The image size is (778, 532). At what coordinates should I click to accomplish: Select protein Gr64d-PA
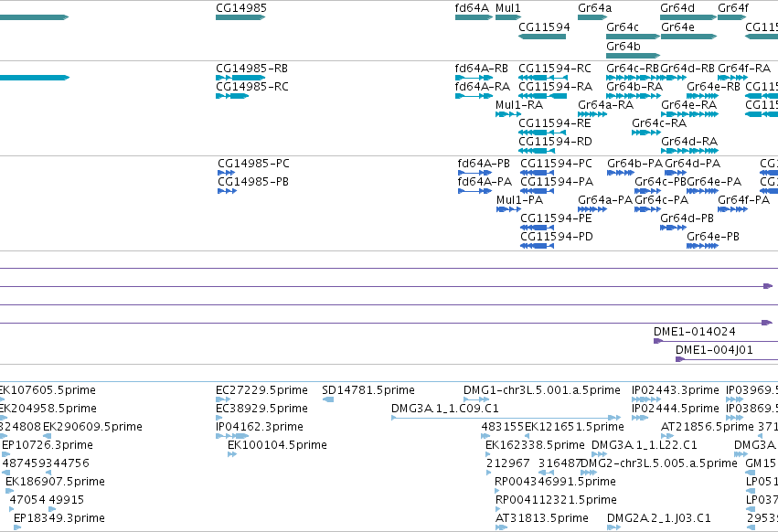click(676, 173)
